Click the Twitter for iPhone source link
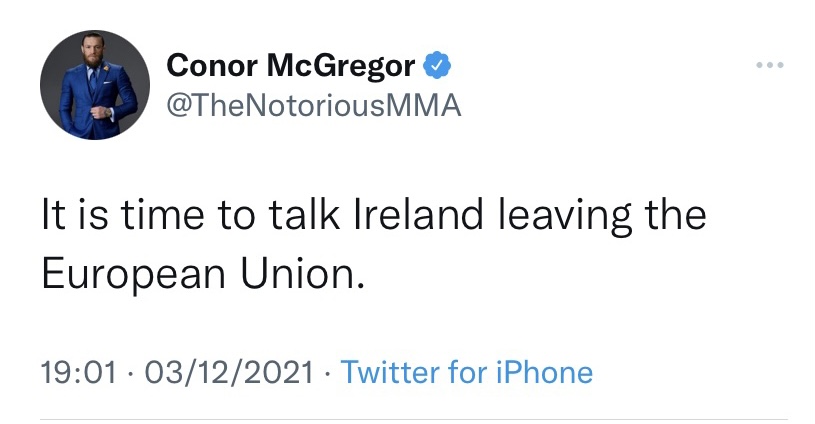Viewport: 815px width, 424px height. click(467, 373)
